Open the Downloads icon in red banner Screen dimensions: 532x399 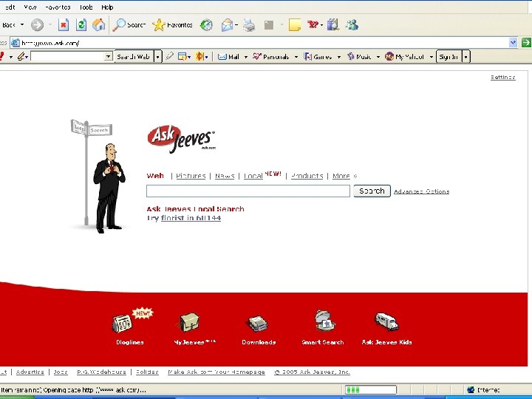[x=258, y=323]
